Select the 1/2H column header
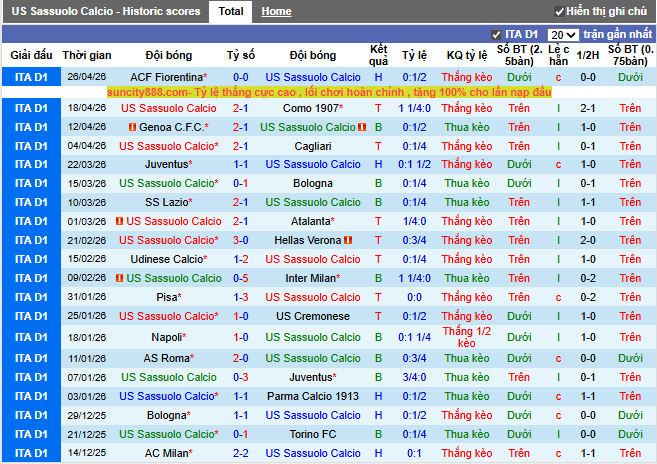This screenshot has width=657, height=464. click(x=588, y=55)
